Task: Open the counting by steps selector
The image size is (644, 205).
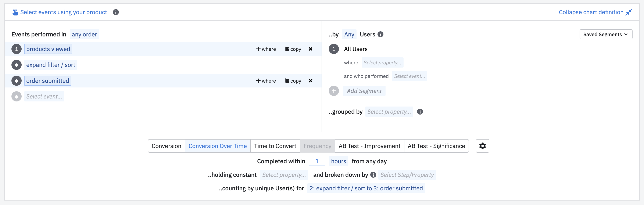Action: 366,188
